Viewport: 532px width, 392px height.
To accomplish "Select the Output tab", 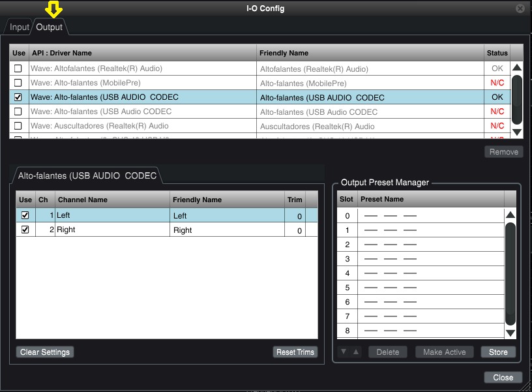I will click(50, 27).
